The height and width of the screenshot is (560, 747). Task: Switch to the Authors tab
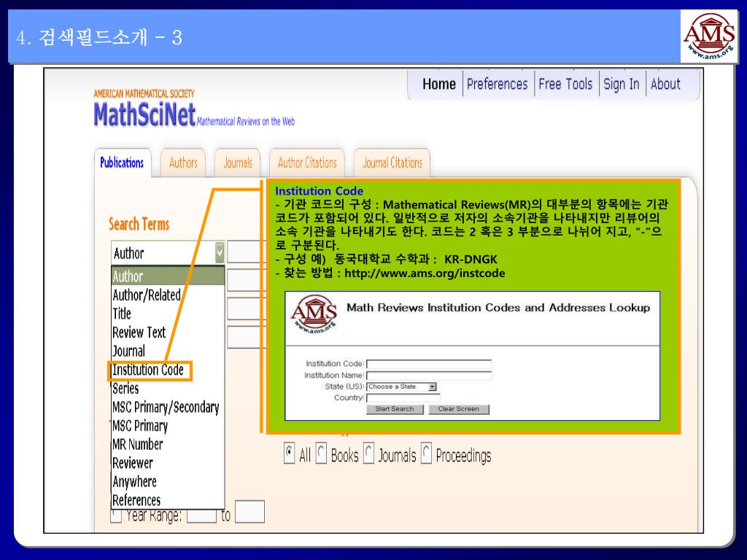183,163
